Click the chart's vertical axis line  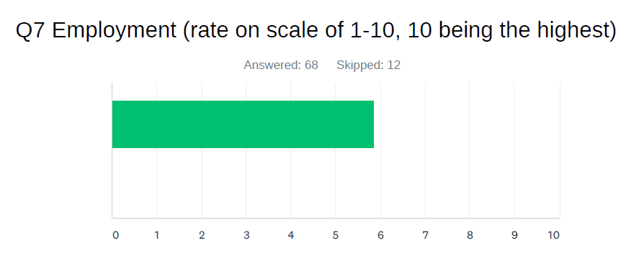click(x=112, y=150)
